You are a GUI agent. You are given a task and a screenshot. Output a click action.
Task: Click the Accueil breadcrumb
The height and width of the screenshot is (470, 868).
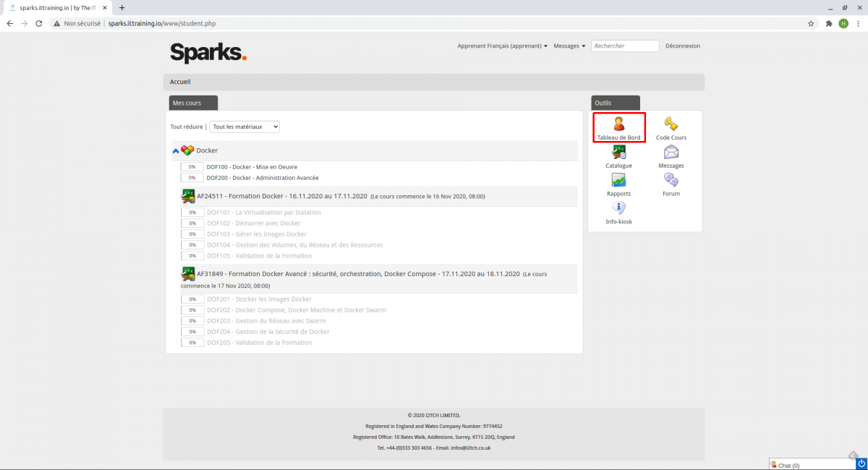click(180, 82)
